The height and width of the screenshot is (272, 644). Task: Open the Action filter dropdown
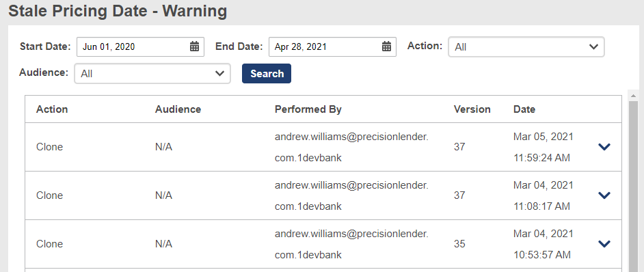[x=526, y=47]
